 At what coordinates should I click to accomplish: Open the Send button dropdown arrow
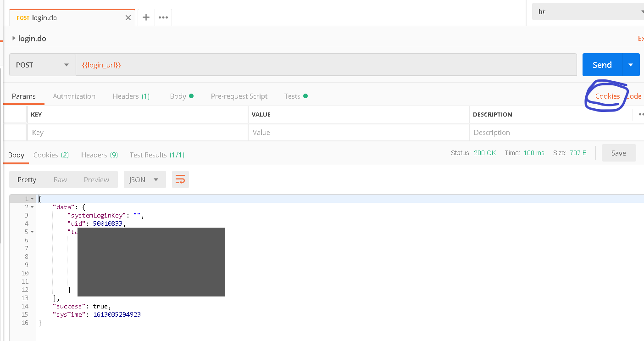pos(630,65)
